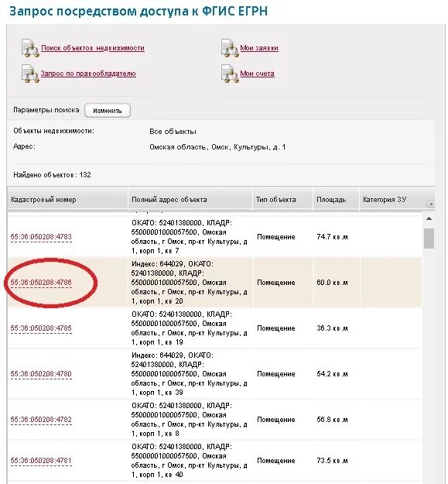This screenshot has width=448, height=484.
Task: Sort by Тип объекта column header
Action: (282, 199)
